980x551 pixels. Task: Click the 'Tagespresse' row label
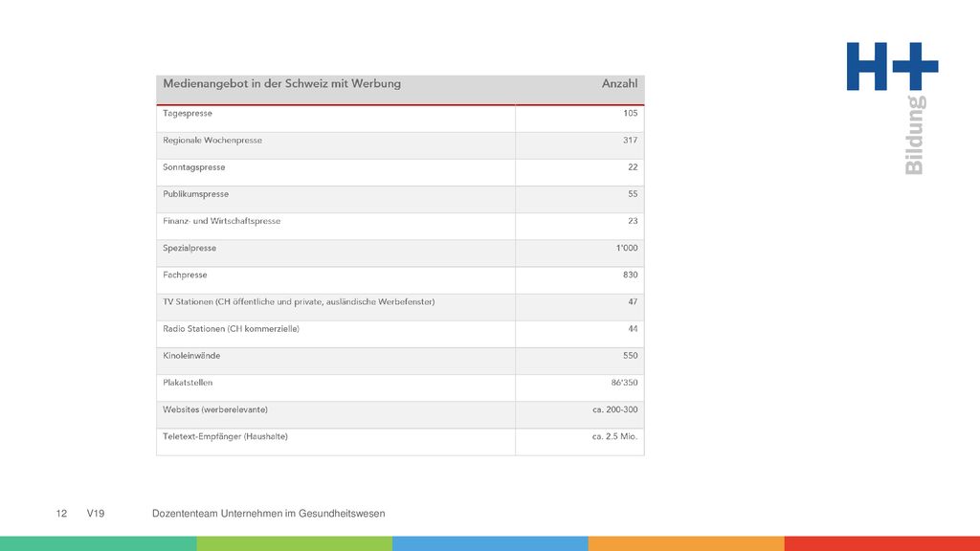188,114
